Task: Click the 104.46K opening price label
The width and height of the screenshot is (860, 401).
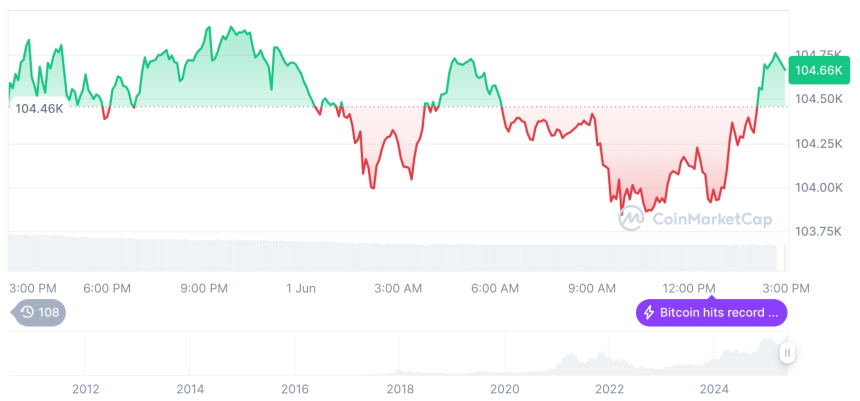Action: click(39, 108)
